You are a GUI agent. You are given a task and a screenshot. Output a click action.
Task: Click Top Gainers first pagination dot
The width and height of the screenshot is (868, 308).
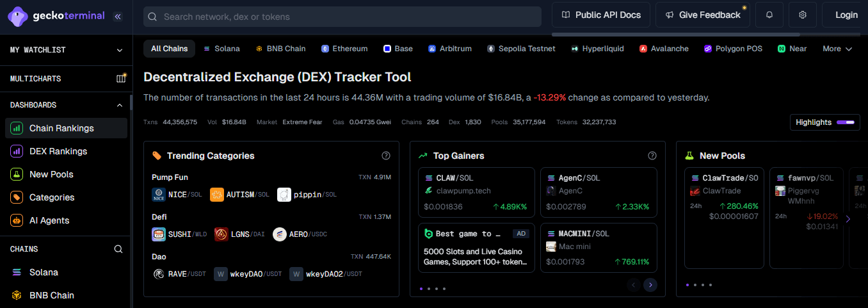click(421, 289)
